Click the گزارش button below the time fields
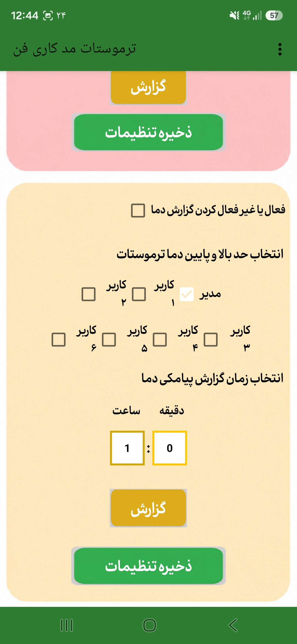Screen dimensions: 297x644 click(148, 508)
